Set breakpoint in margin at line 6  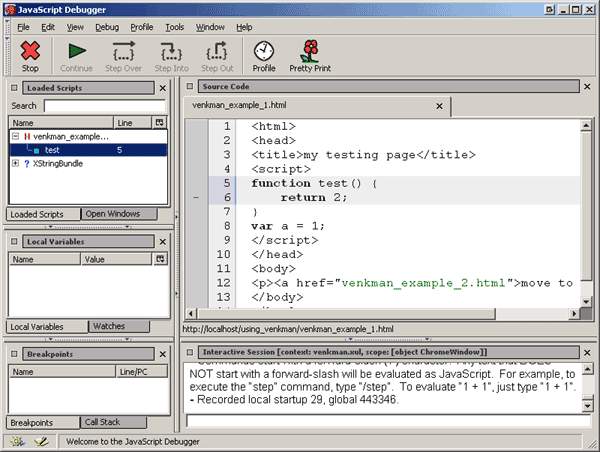click(196, 197)
